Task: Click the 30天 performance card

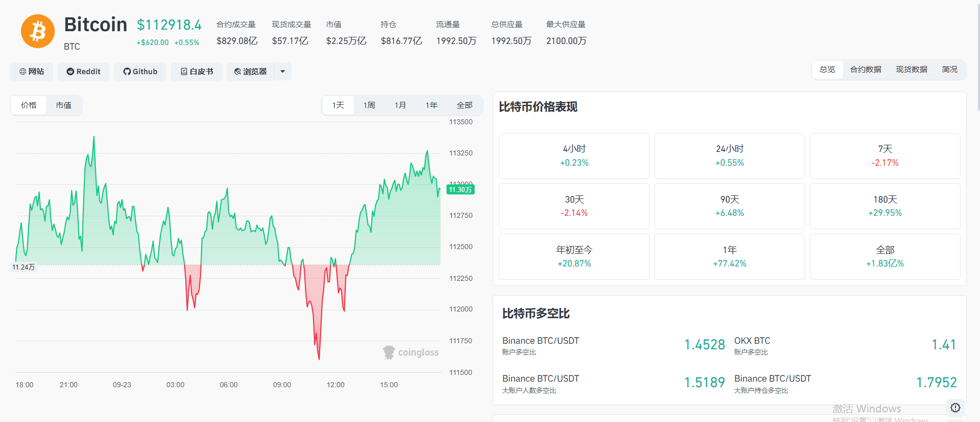Action: 574,206
